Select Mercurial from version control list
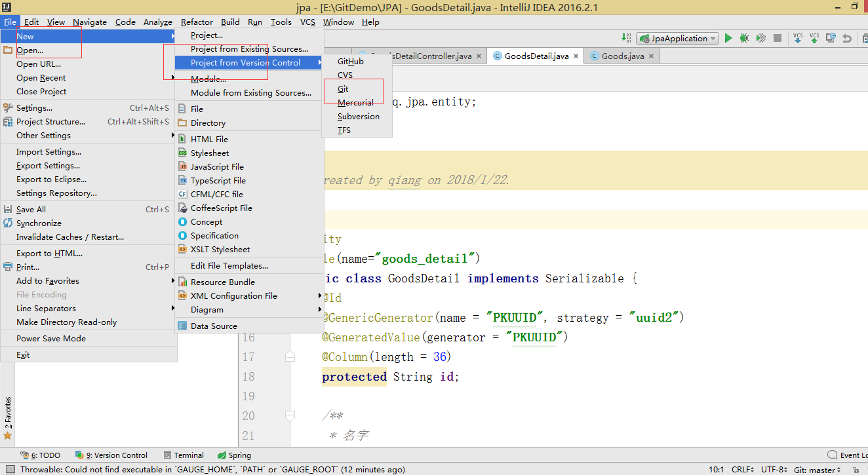Screen dimensions: 868x475 pyautogui.click(x=358, y=103)
